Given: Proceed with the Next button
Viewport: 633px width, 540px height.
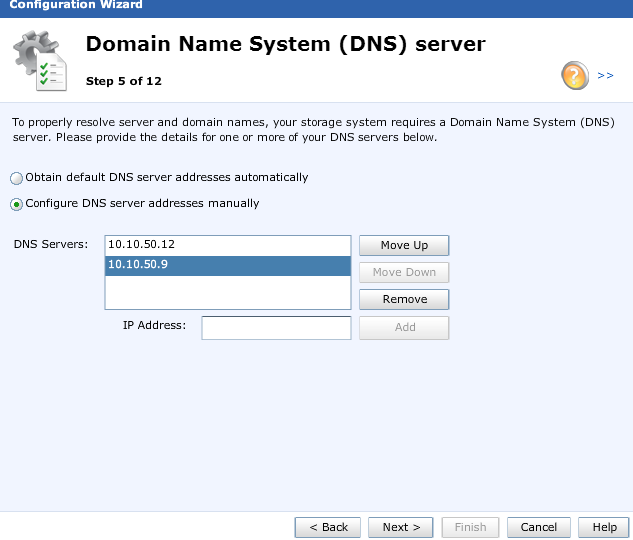Looking at the screenshot, I should (401, 527).
